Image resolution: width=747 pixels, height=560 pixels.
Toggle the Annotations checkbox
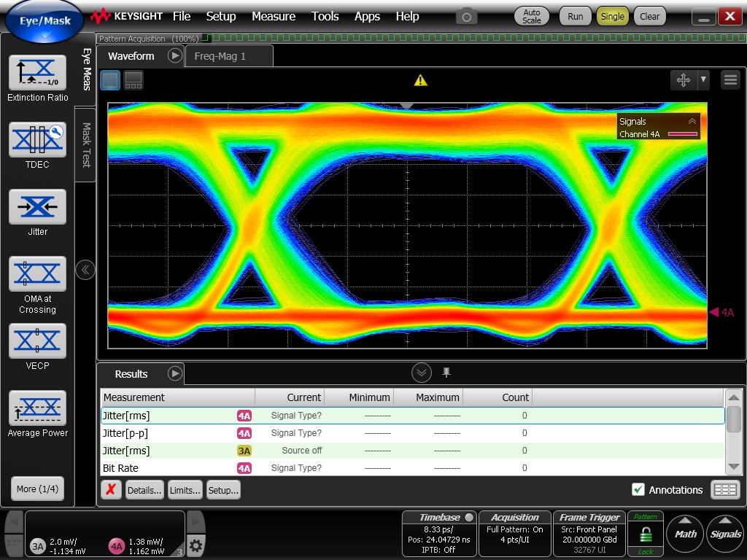638,490
